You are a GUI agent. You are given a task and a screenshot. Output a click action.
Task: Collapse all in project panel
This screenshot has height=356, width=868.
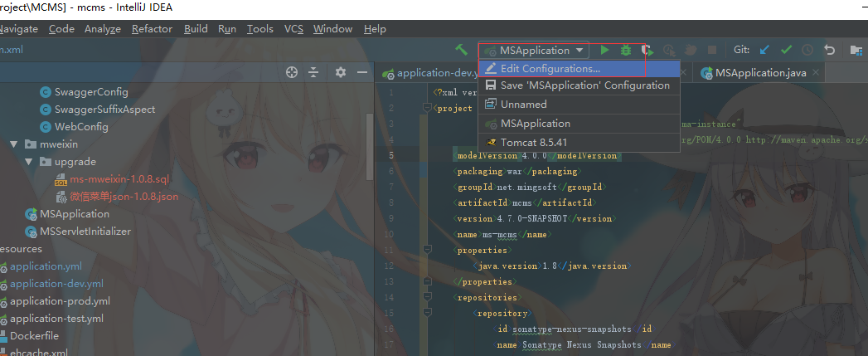313,72
